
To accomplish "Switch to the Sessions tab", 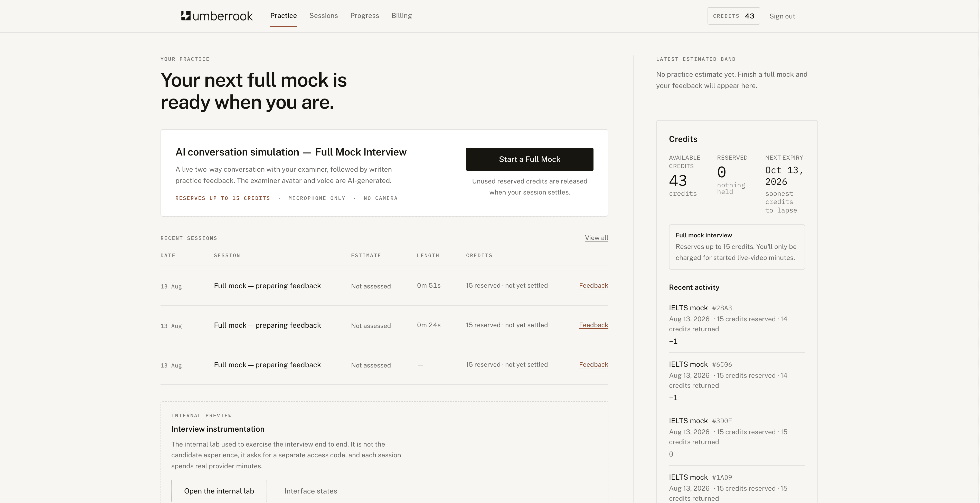I will 323,16.
